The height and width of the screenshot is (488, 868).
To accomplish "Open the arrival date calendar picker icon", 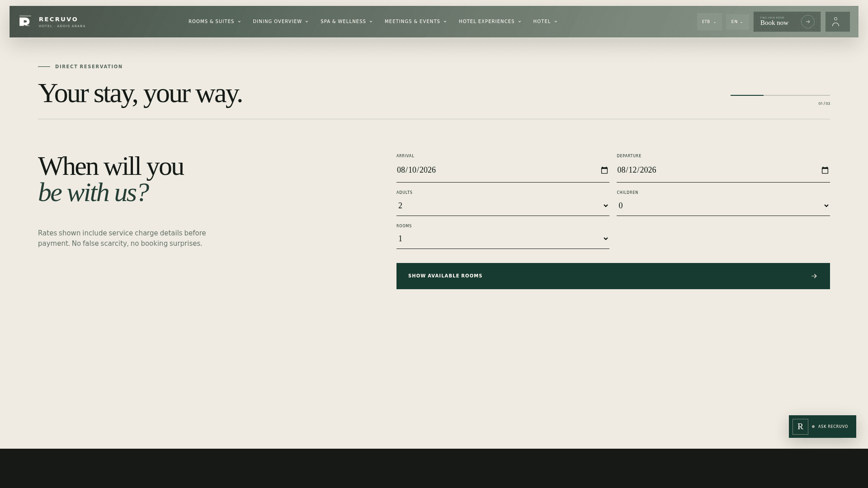I will click(x=604, y=170).
